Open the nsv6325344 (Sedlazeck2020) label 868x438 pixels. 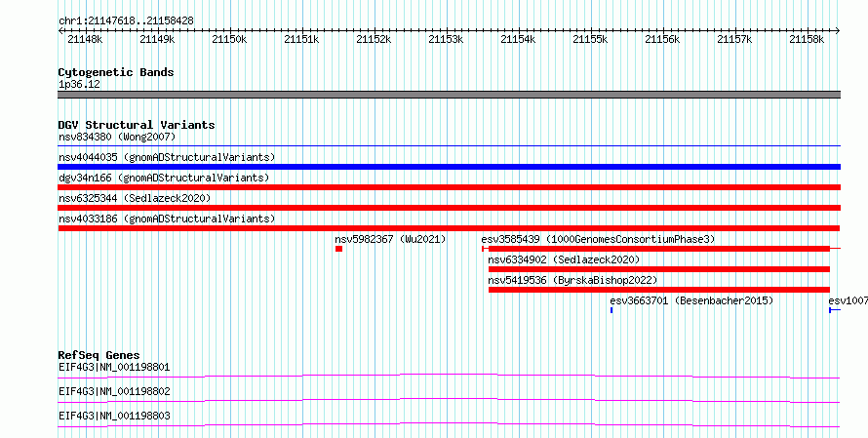135,198
